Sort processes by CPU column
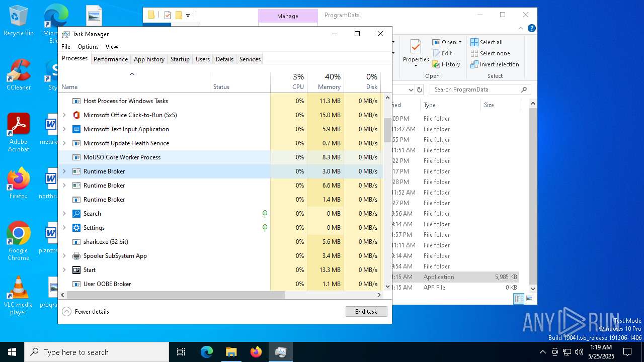 pyautogui.click(x=289, y=82)
